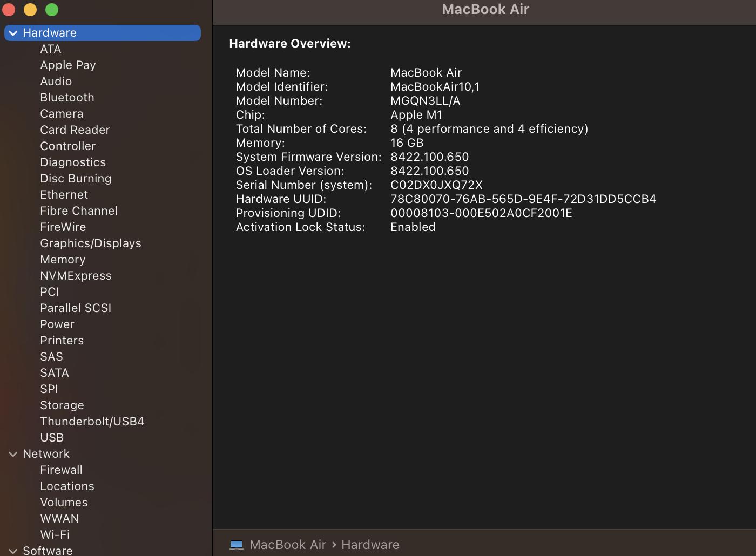Select Printers in the sidebar

tap(62, 341)
